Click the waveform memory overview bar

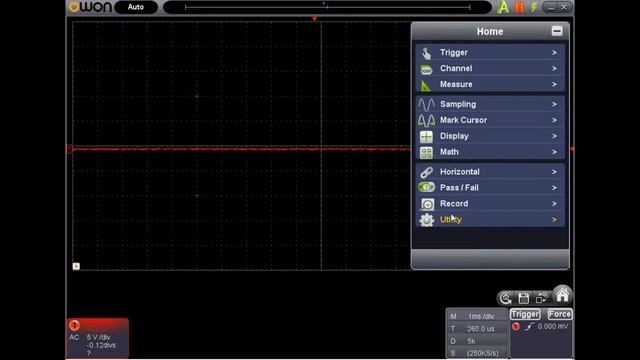(x=327, y=7)
